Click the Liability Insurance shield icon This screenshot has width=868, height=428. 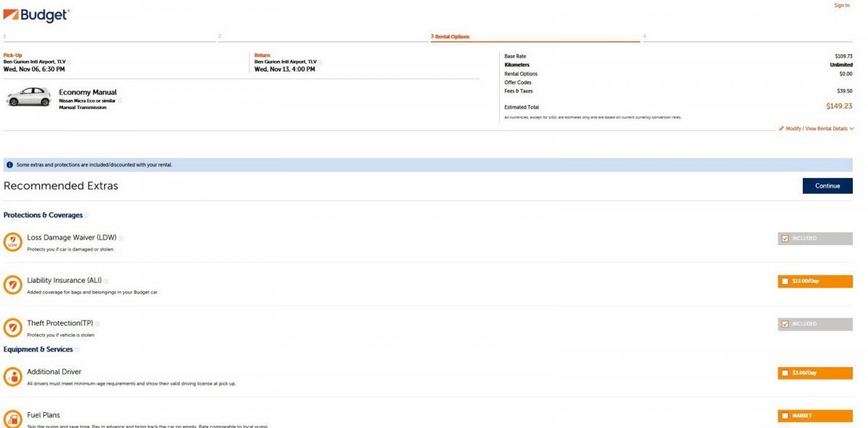point(12,285)
